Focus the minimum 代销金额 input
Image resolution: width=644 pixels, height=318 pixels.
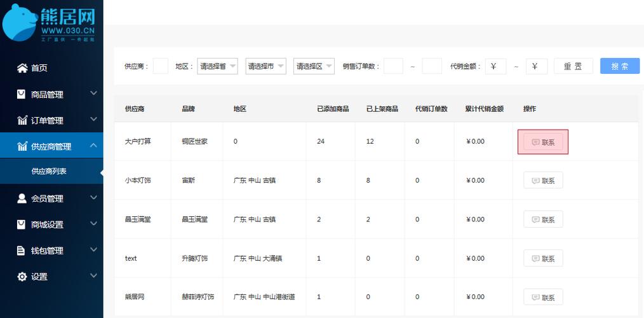click(496, 66)
